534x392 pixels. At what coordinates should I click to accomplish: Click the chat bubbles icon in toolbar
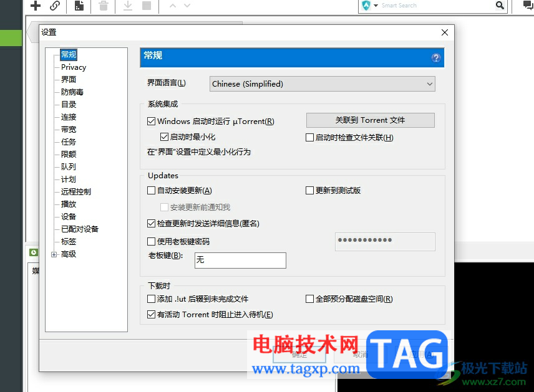click(x=528, y=5)
